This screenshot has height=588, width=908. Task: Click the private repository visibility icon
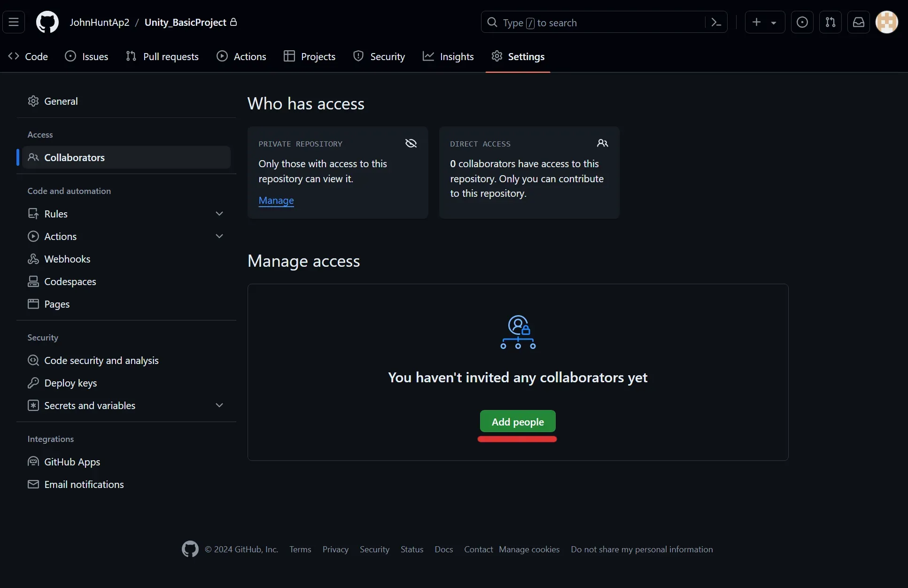pyautogui.click(x=411, y=143)
